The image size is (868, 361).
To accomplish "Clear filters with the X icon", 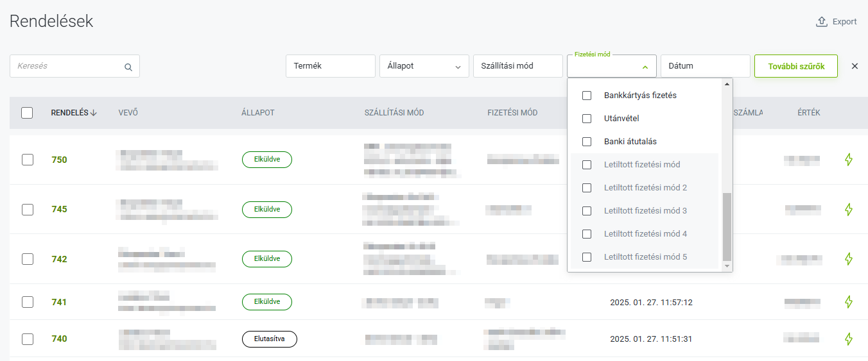I will (x=855, y=66).
